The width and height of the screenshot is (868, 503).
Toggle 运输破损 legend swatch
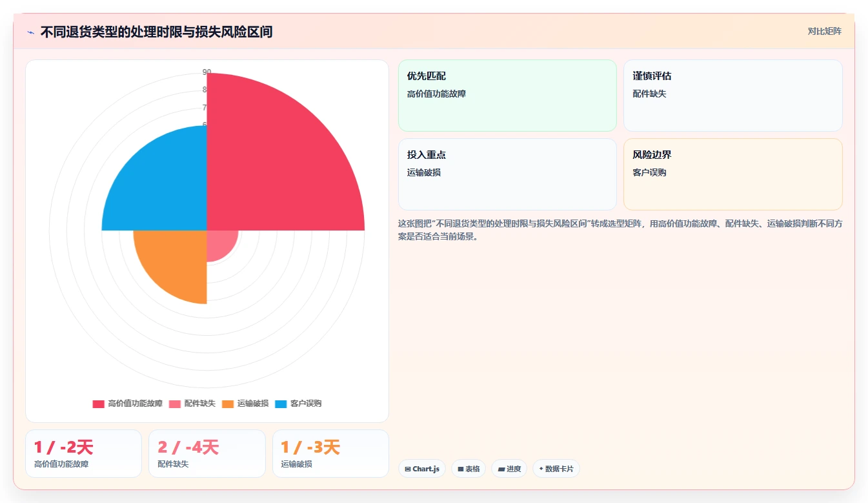click(228, 404)
